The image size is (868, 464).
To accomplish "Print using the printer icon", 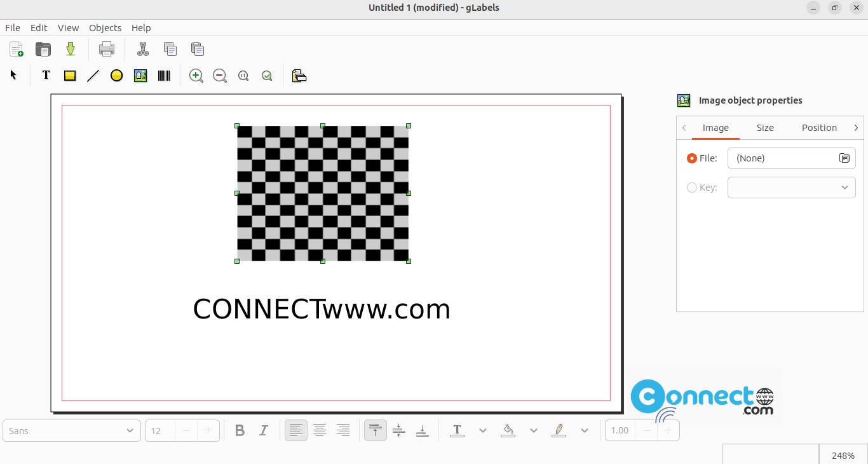I will [x=107, y=49].
